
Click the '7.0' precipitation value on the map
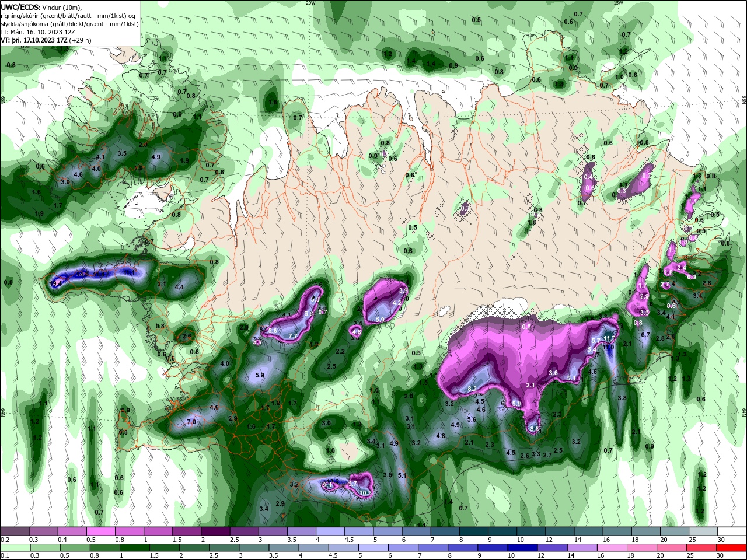point(191,422)
